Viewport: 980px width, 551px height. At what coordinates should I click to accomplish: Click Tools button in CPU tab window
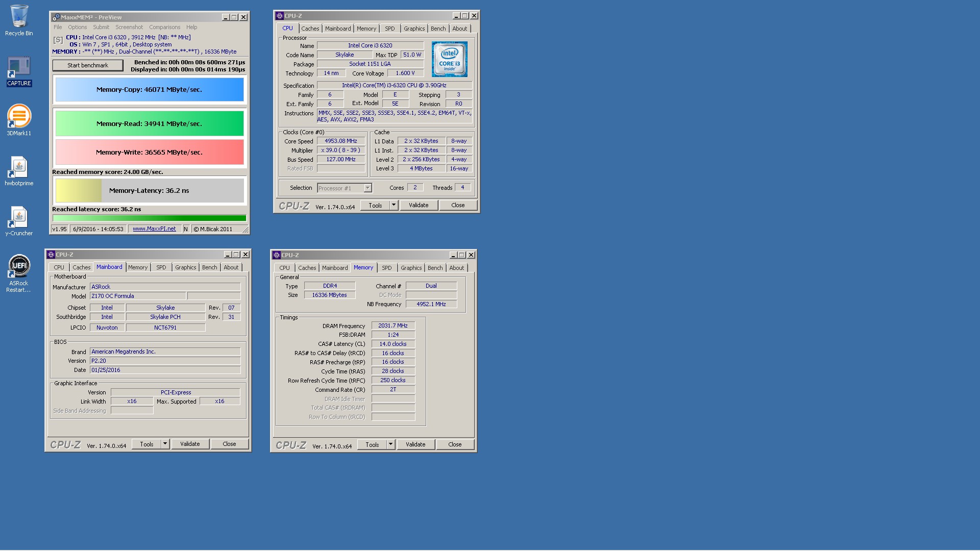point(375,205)
